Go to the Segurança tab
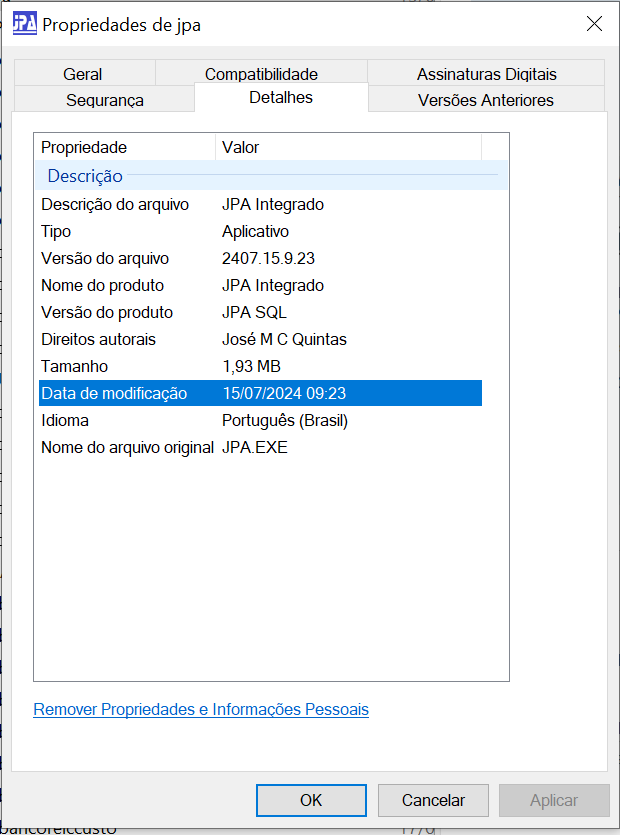The image size is (620, 835). point(105,100)
